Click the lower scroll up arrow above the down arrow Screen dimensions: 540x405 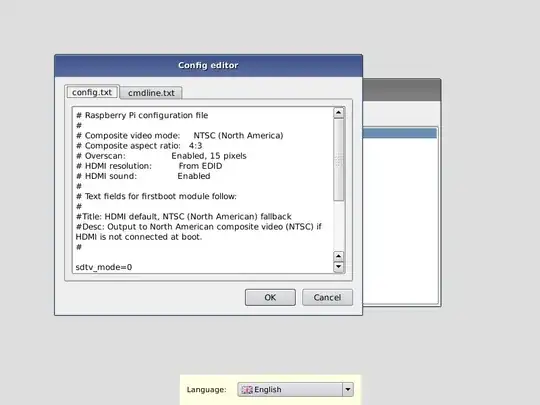(339, 256)
